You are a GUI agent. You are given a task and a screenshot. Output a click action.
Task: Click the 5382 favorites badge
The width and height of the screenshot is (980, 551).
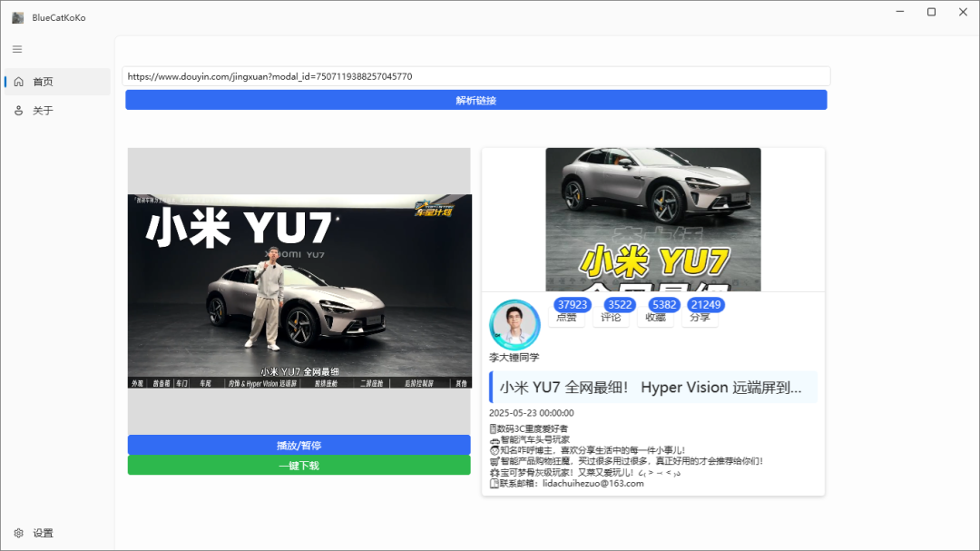click(x=663, y=305)
